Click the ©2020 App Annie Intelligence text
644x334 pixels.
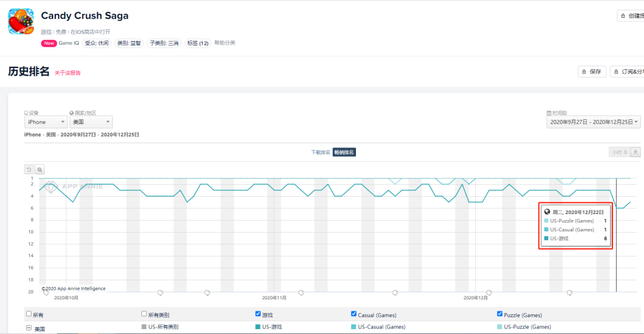pos(73,289)
